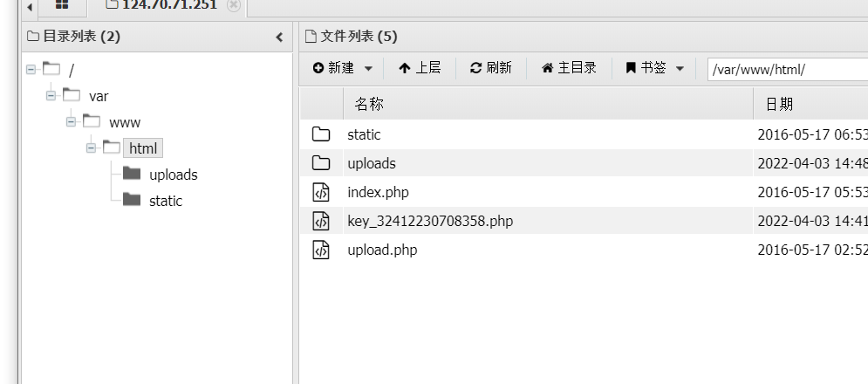The height and width of the screenshot is (384, 868).
Task: Click the uploads folder icon in file list
Action: pyautogui.click(x=321, y=163)
